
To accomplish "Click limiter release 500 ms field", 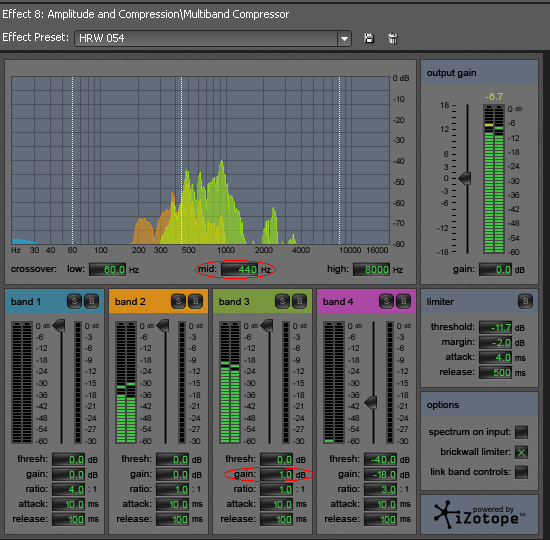I will pos(495,373).
